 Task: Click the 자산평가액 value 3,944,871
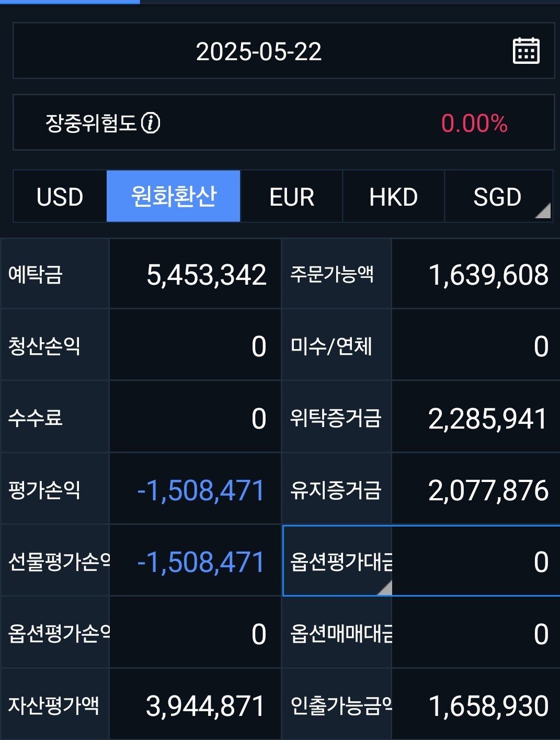[x=205, y=706]
